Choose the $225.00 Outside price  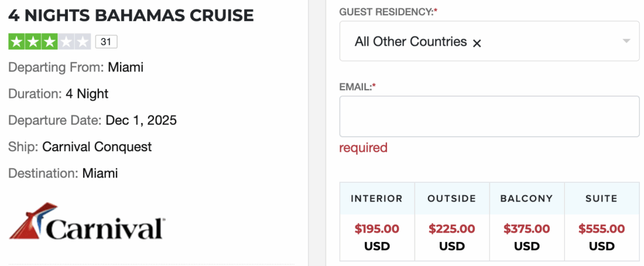tap(451, 229)
